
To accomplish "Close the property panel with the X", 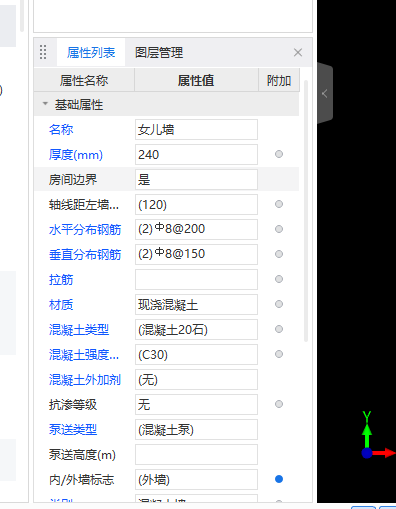I will (x=298, y=52).
